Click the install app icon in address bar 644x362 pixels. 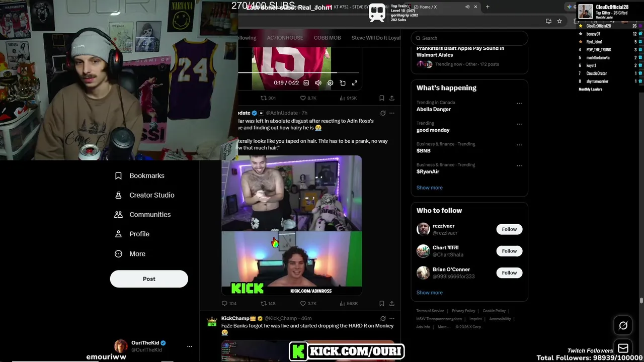(548, 21)
